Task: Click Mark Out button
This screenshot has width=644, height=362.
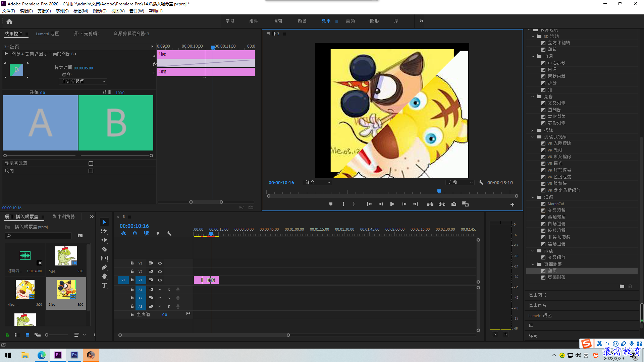Action: [x=354, y=204]
